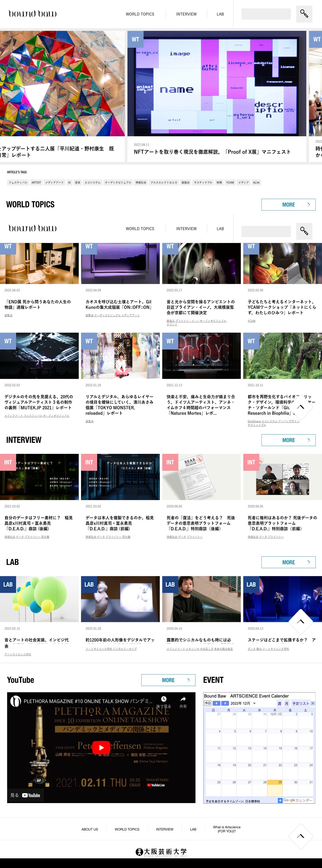Click scroll-to-top arrow near the footer

click(x=301, y=836)
